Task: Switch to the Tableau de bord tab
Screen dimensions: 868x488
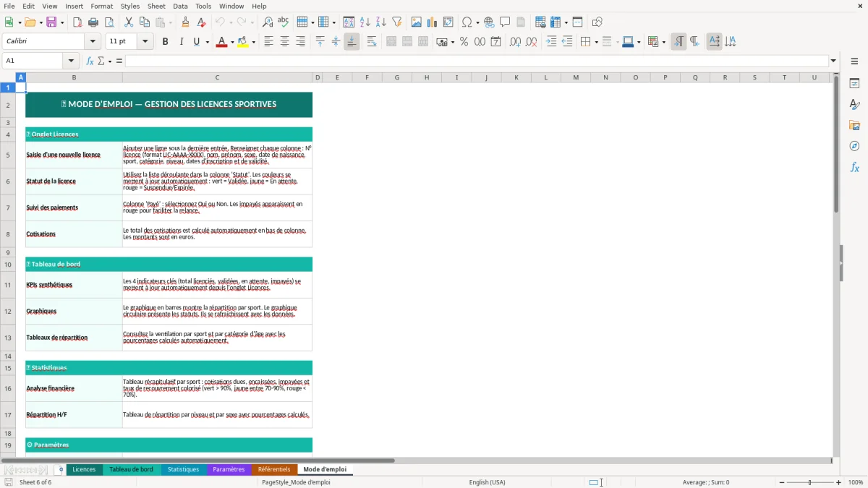Action: click(131, 469)
